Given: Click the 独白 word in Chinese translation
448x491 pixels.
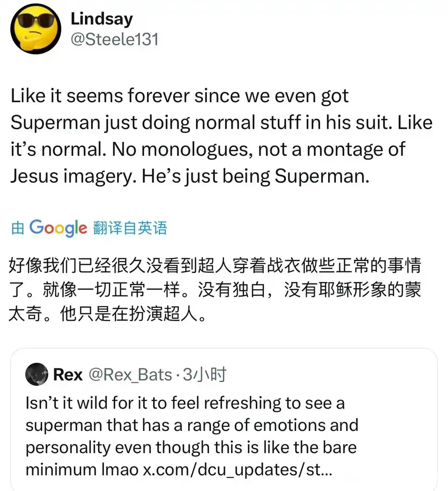Looking at the screenshot, I should click(x=251, y=290).
